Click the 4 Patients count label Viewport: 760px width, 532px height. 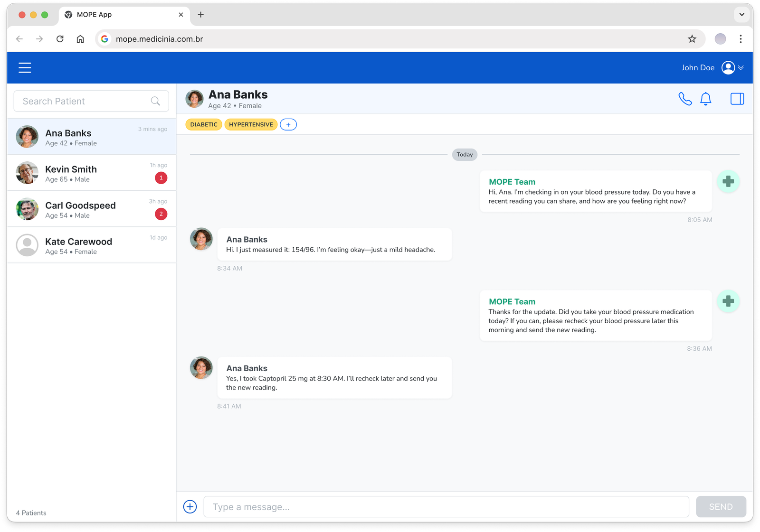click(31, 513)
